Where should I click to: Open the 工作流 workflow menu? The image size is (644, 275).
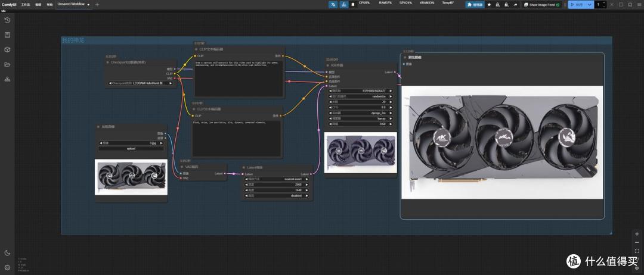coord(26,5)
